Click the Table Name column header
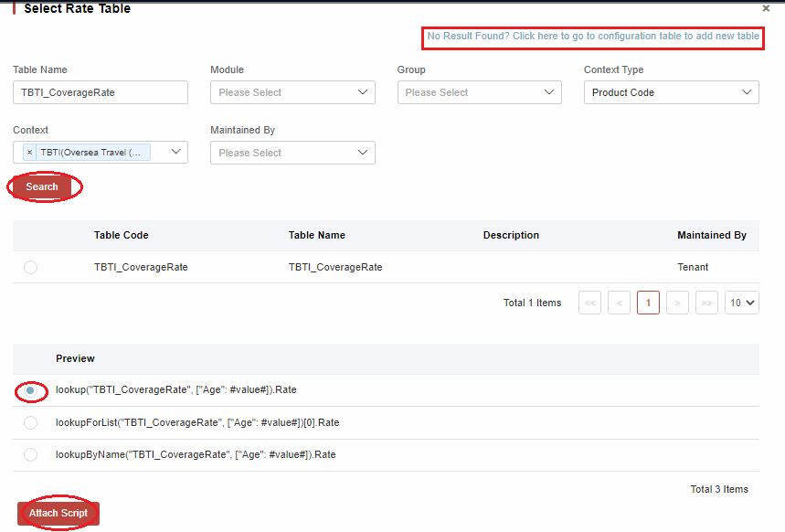The height and width of the screenshot is (532, 785). (317, 236)
